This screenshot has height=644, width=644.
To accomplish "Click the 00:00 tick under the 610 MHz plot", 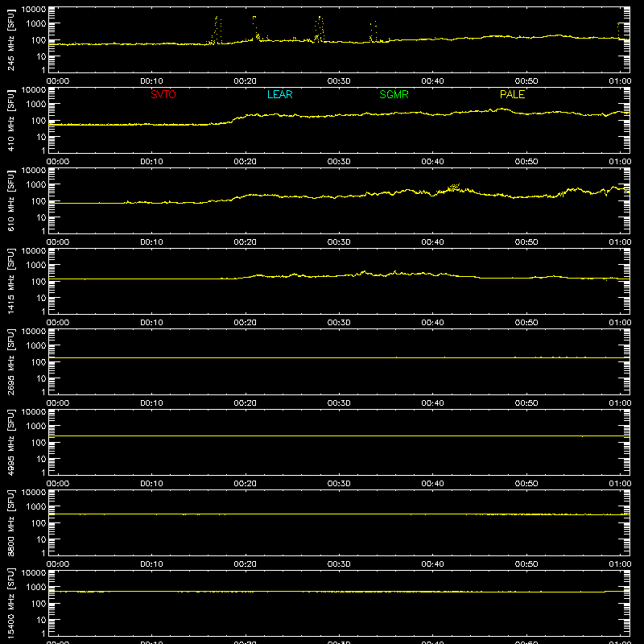I will pos(58,242).
